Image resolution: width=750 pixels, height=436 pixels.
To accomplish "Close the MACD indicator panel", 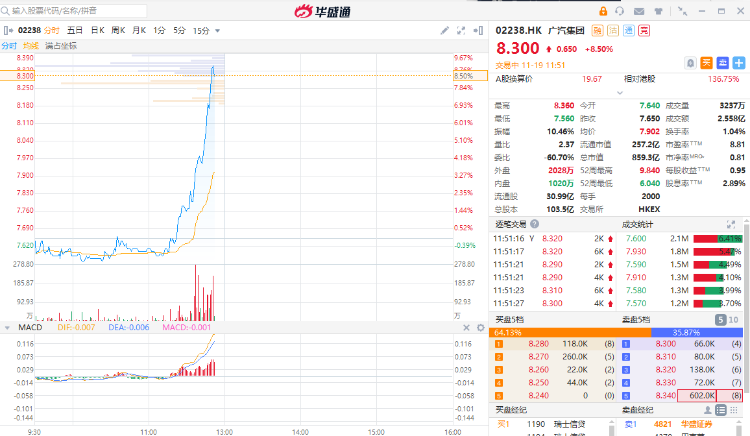I will click(466, 327).
